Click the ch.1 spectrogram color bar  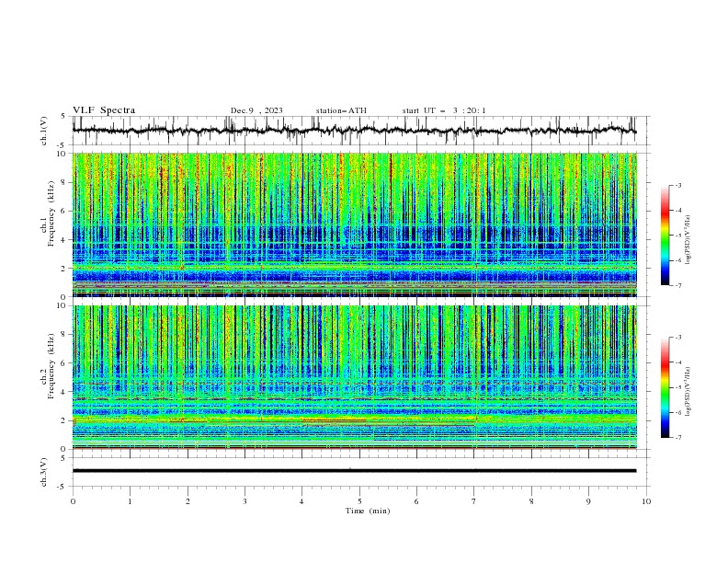(x=665, y=236)
